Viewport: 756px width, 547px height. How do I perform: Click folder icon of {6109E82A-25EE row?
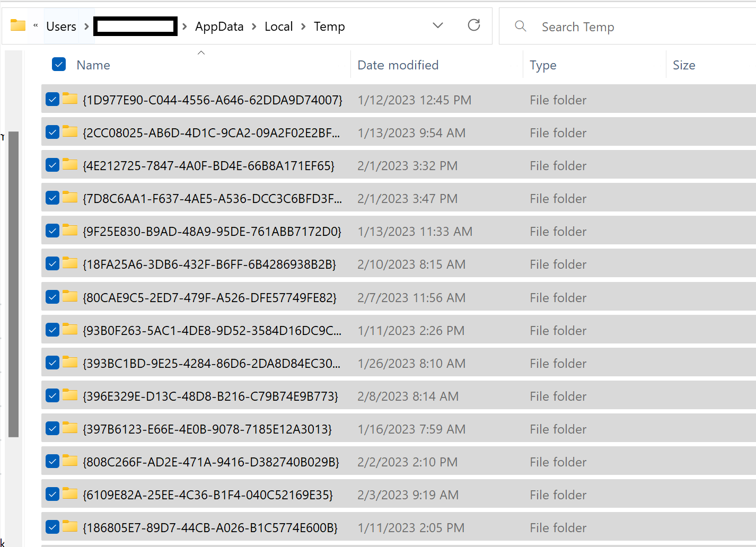(70, 493)
